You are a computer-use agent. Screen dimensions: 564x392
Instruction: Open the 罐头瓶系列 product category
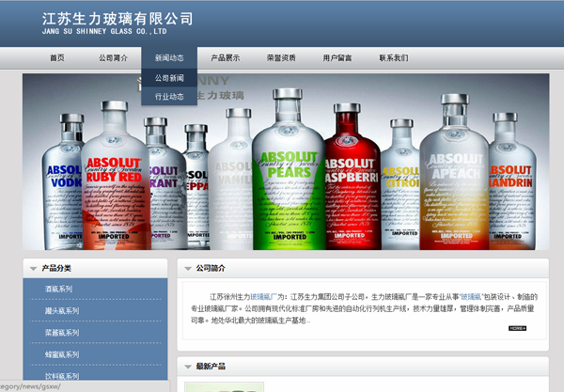click(62, 311)
